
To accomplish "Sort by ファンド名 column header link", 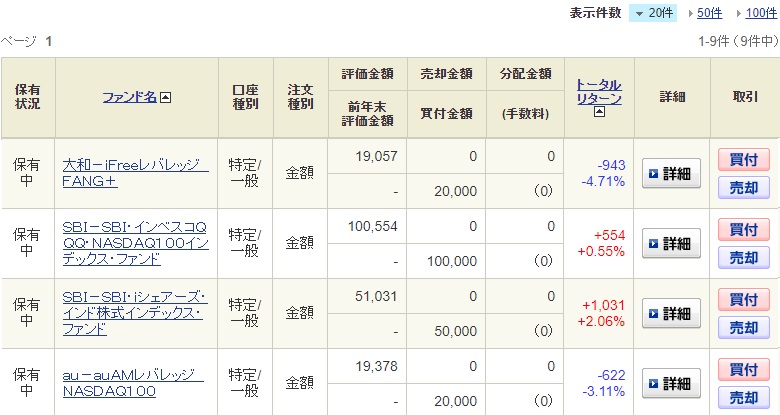I will pos(130,97).
